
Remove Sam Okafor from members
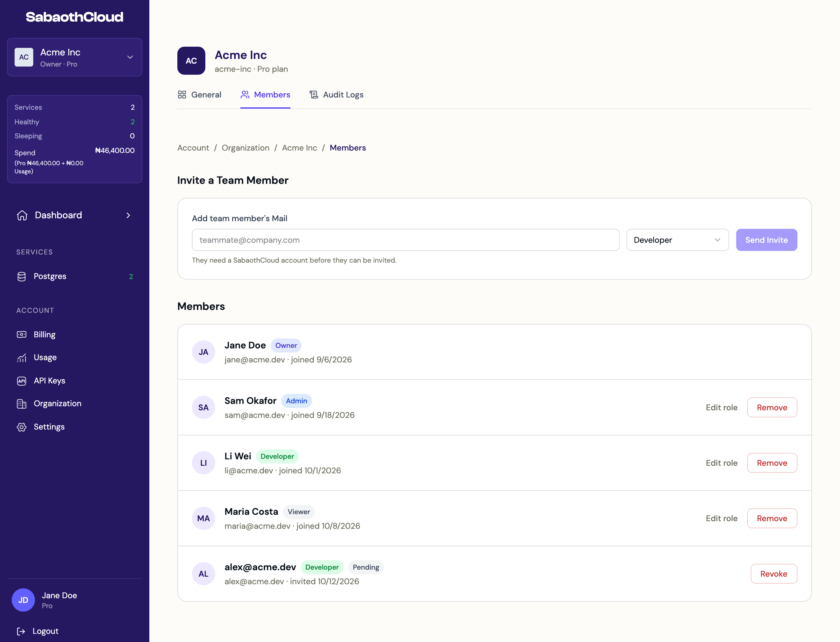point(772,407)
